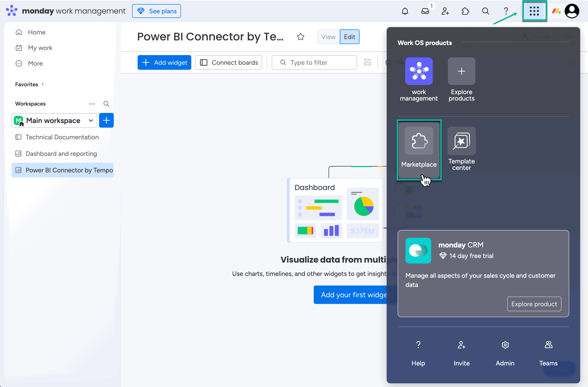Open the Workspaces three-dot menu
588x387 pixels.
(92, 104)
